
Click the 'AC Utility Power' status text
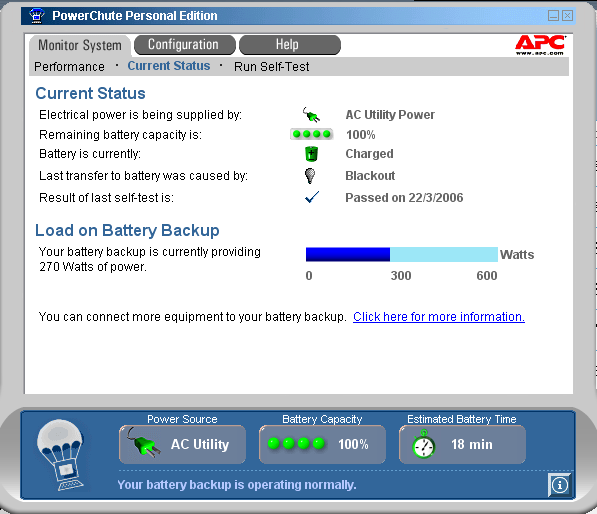(x=390, y=115)
